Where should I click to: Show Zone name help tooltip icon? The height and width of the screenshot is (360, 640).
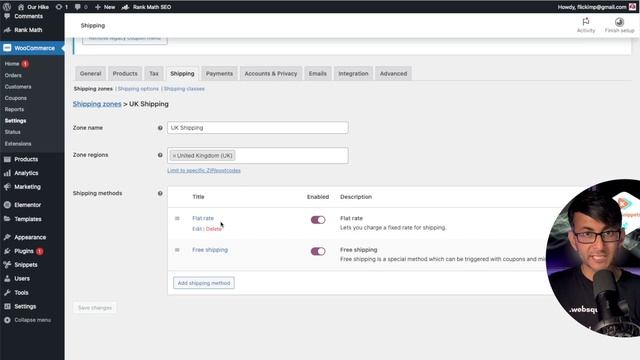[x=160, y=128]
